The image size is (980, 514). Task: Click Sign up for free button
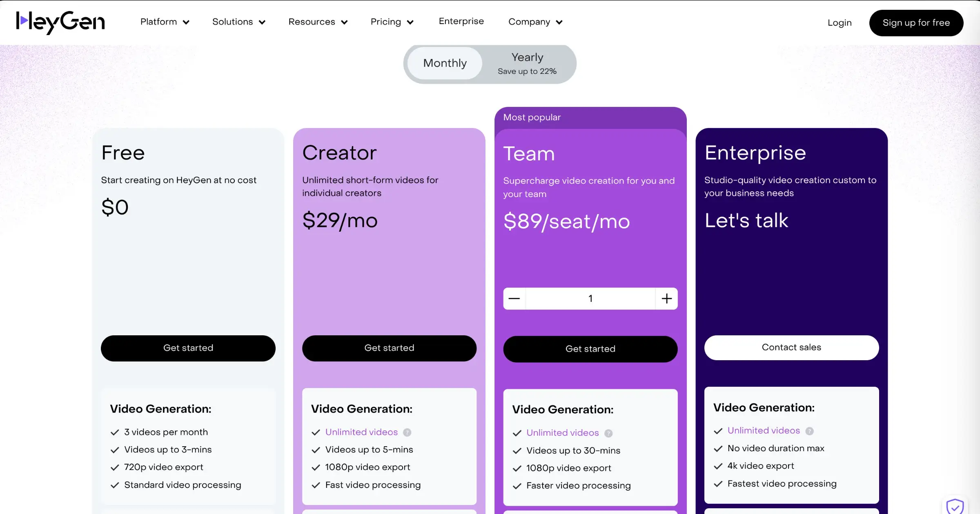[x=916, y=23]
